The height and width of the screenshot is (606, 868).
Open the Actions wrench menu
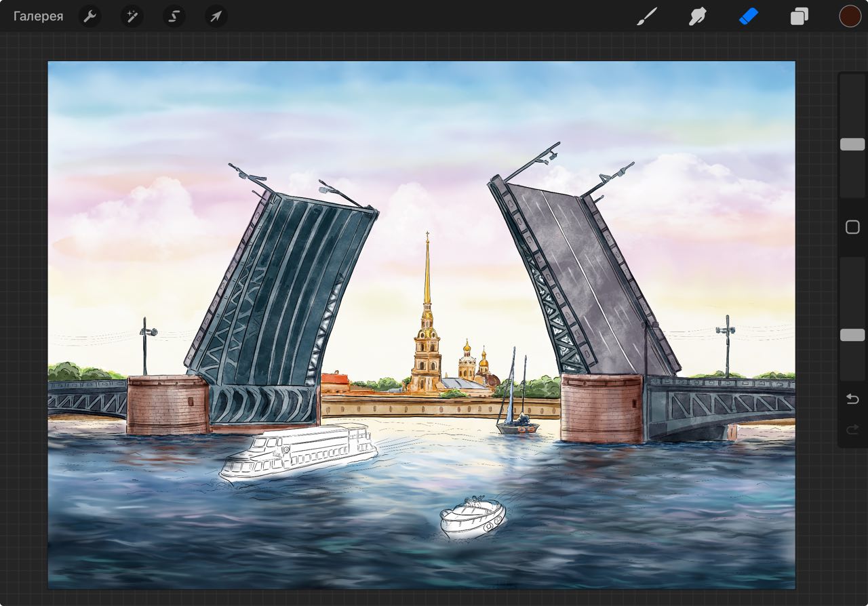tap(90, 16)
